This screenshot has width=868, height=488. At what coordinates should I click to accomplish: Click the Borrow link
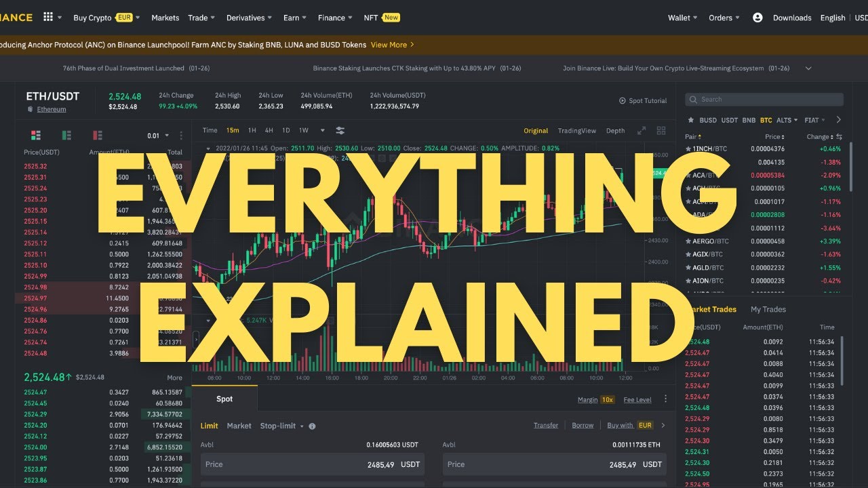click(x=583, y=426)
